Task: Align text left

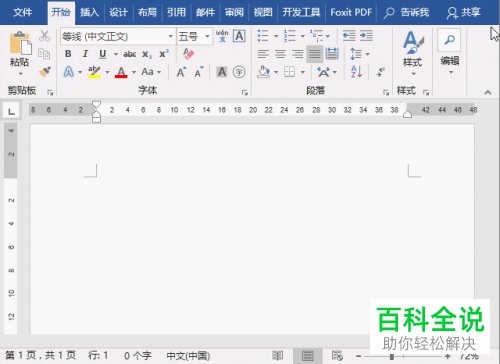Action: 263,54
